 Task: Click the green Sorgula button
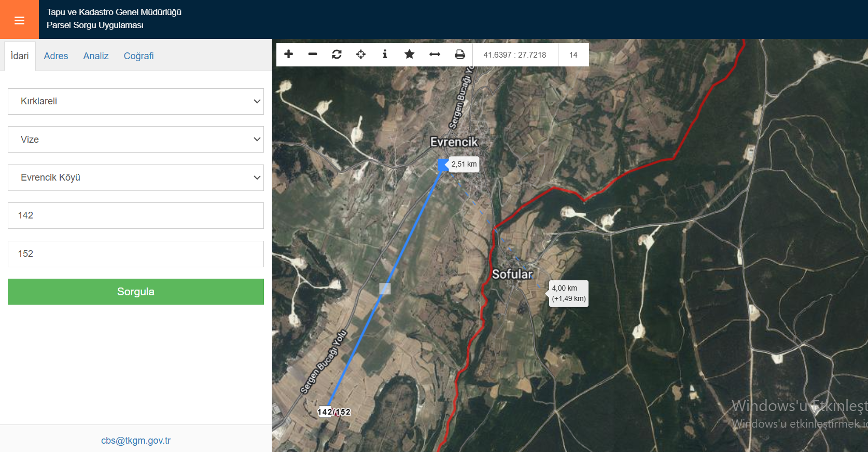click(136, 292)
